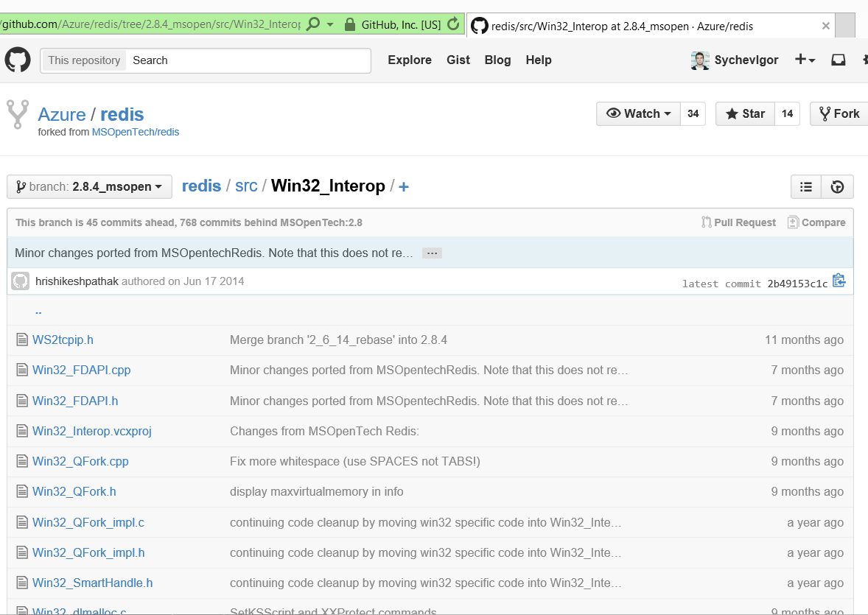Copy commit SHA clipboard icon
The image size is (868, 615).
point(839,281)
